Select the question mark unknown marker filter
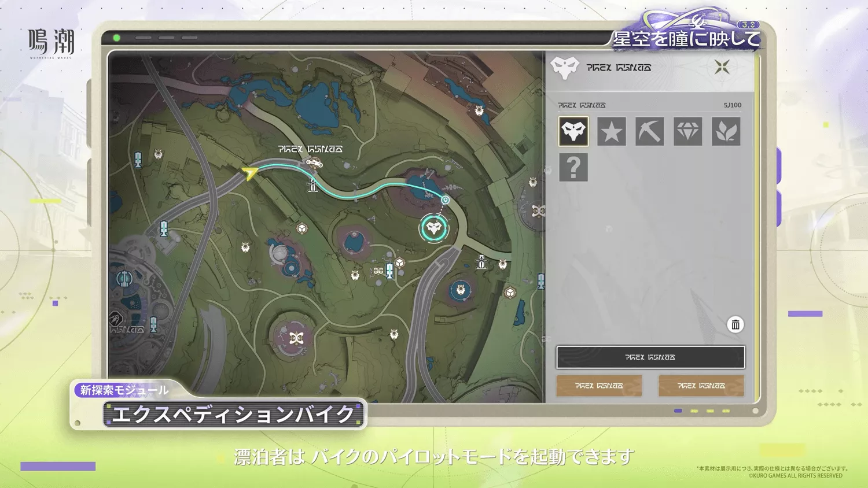This screenshot has height=488, width=868. point(573,168)
